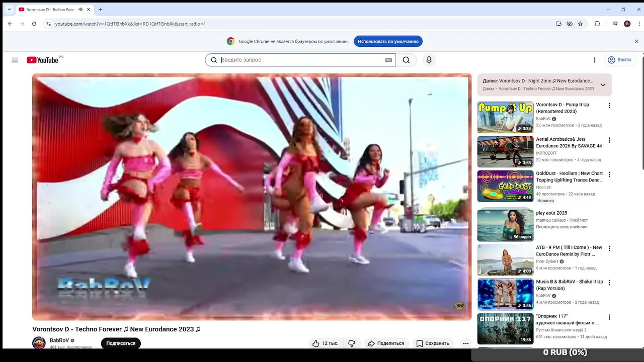Open the GoldDust Hoolium video thumbnail
The width and height of the screenshot is (644, 362).
pos(505,186)
